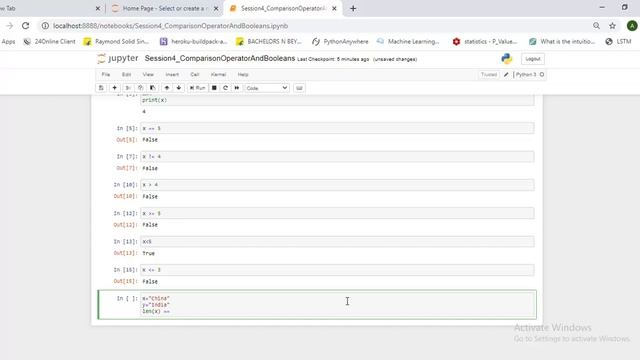Open the Edit menu
The height and width of the screenshot is (360, 640).
127,74
